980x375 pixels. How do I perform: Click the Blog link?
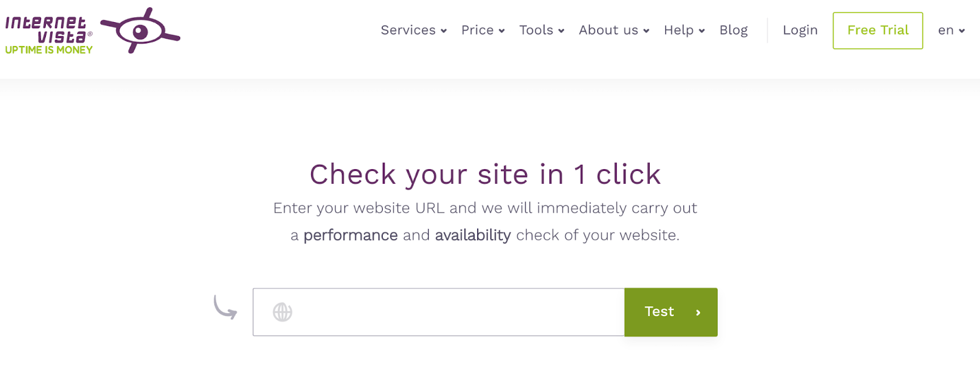tap(733, 29)
